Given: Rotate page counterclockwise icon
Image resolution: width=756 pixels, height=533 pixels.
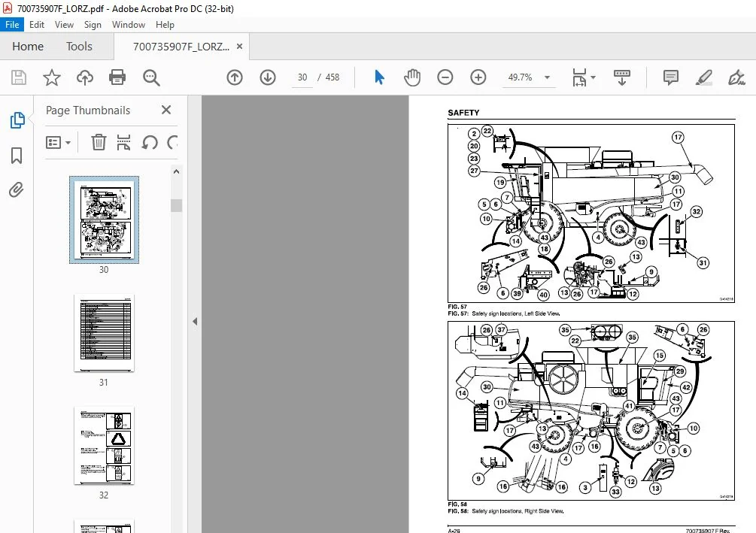Looking at the screenshot, I should [x=150, y=143].
